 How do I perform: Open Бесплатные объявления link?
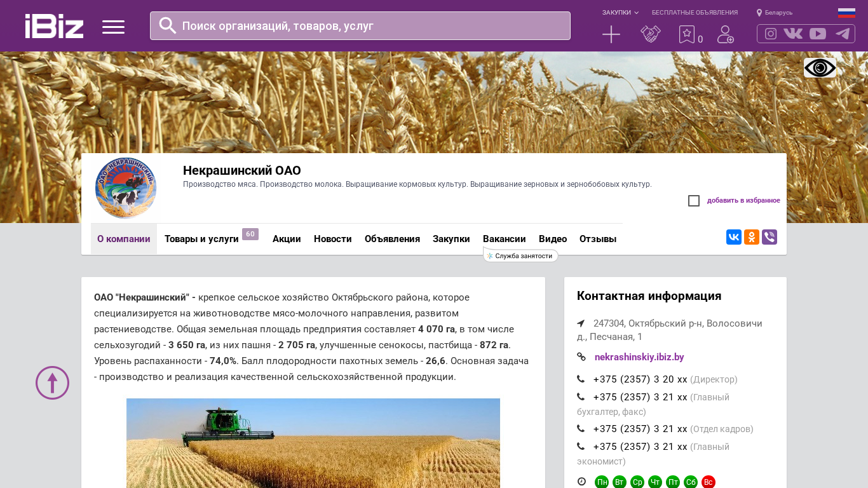tap(695, 13)
